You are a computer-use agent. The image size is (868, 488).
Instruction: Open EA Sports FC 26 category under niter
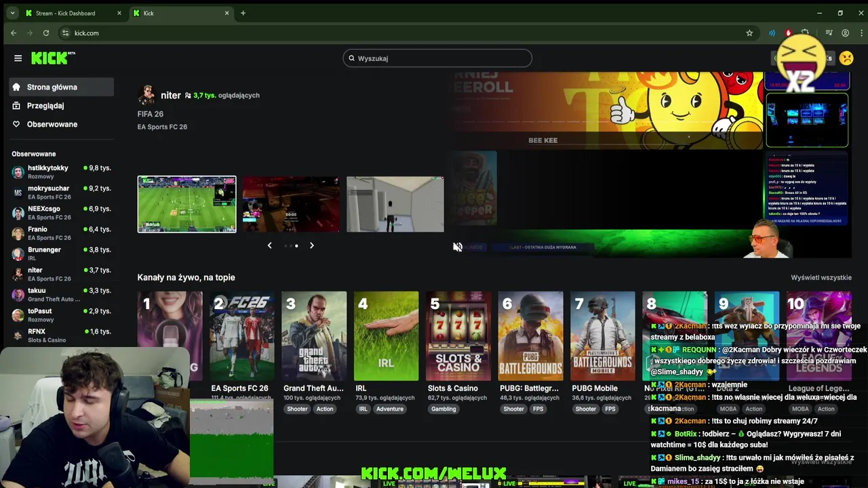162,127
